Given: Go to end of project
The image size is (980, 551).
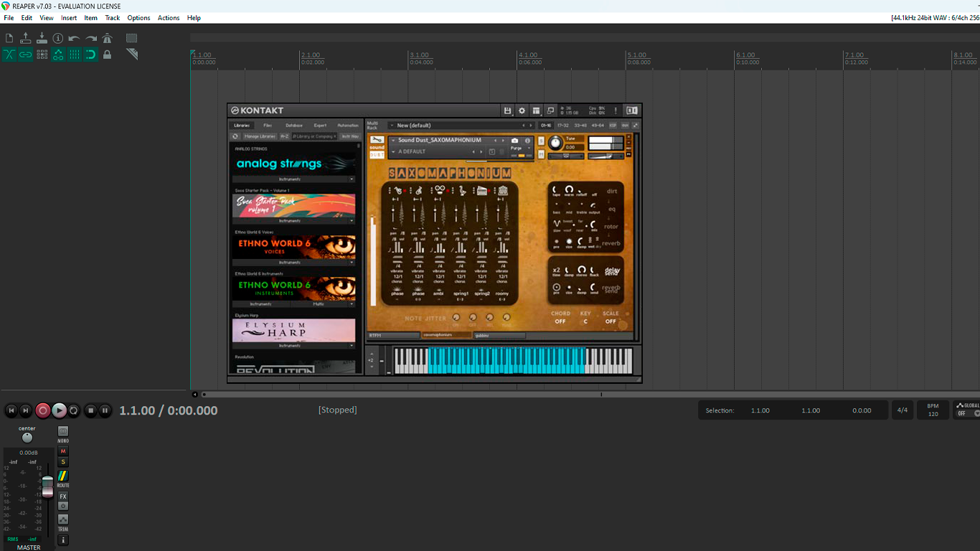Looking at the screenshot, I should [x=26, y=410].
